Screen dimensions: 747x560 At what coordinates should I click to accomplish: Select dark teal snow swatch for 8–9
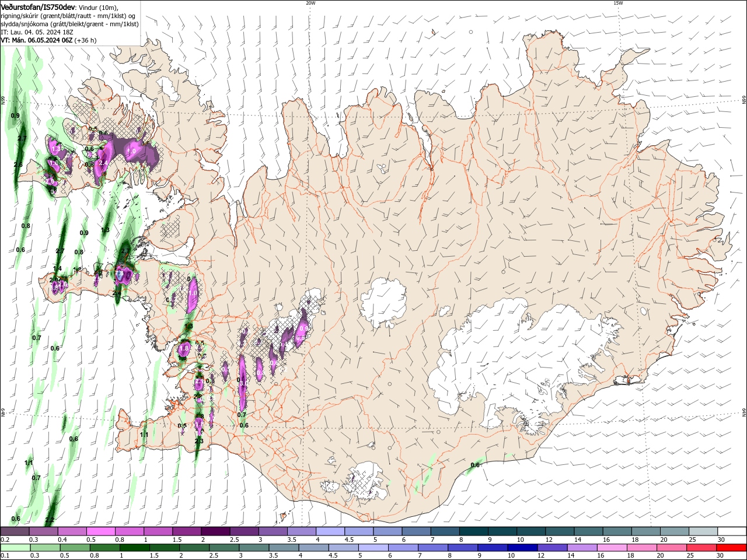click(473, 531)
